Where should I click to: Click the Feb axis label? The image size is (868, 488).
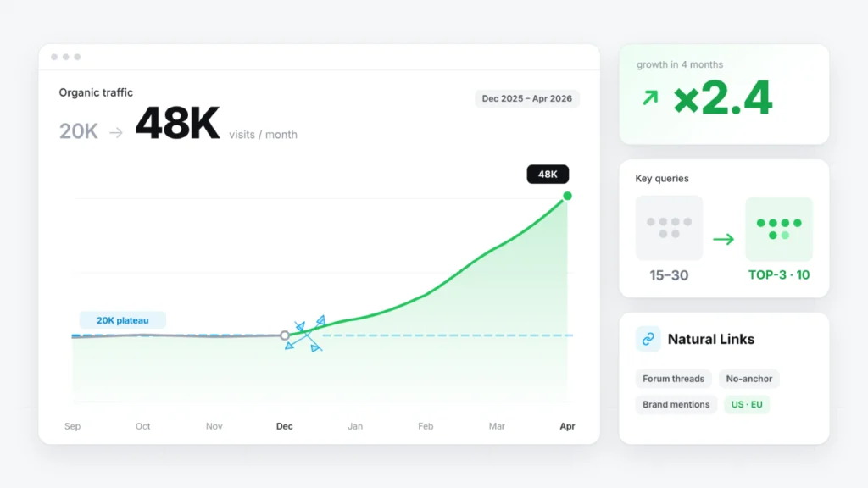(x=426, y=426)
